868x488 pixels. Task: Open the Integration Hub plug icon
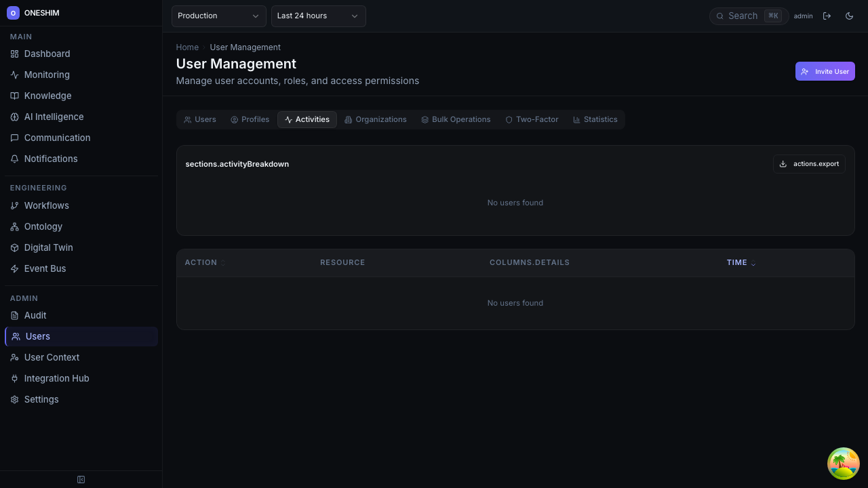[14, 378]
